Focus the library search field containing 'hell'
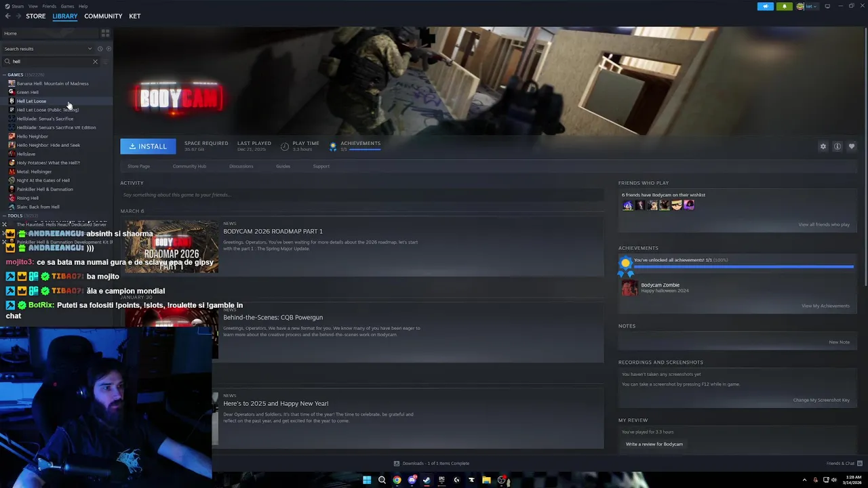 tap(52, 62)
